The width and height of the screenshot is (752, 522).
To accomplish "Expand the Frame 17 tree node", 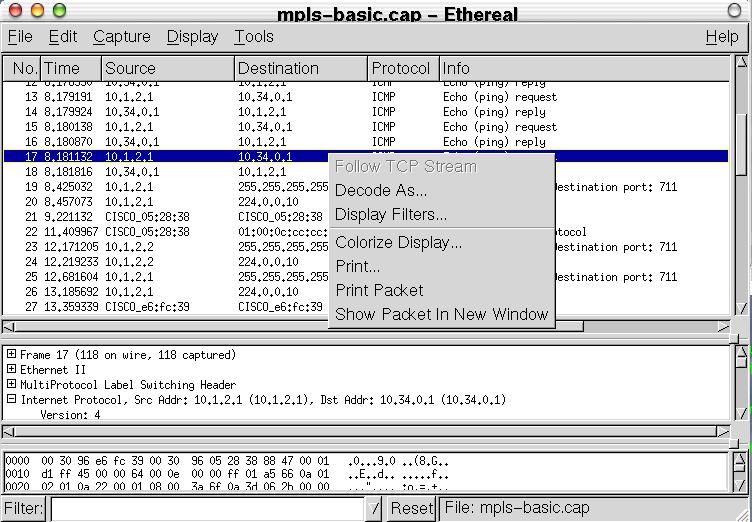I will [11, 355].
